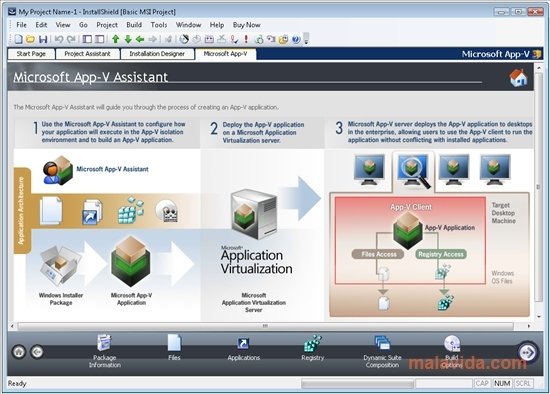Click the horizontal scrollbar right arrow
This screenshot has width=550, height=394.
pos(529,326)
